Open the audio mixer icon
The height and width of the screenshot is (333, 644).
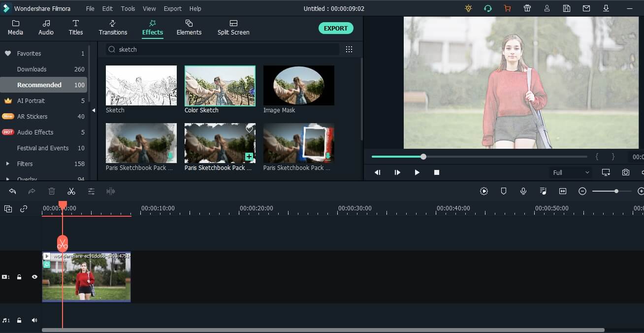543,191
